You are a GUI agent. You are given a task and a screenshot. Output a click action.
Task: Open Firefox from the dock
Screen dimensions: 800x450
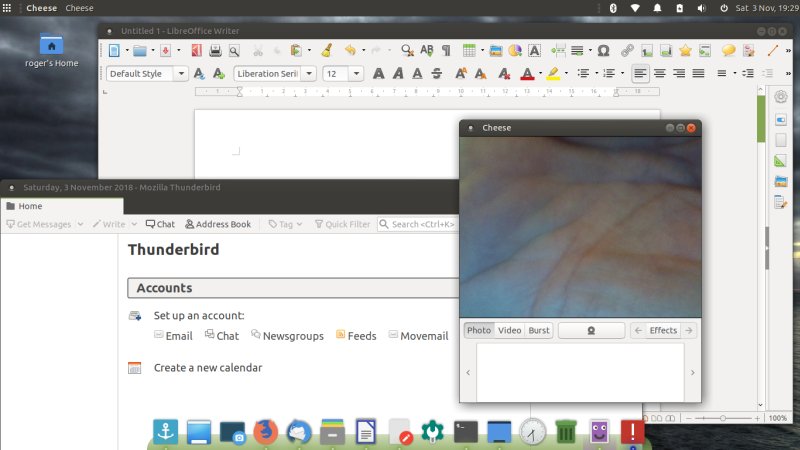(264, 432)
